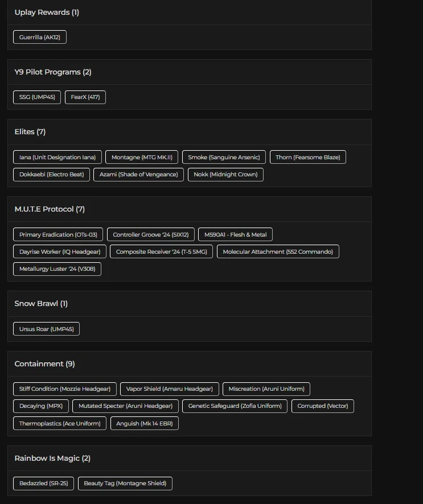Choose Molecular Attachment (552 Commando) tag

click(278, 251)
